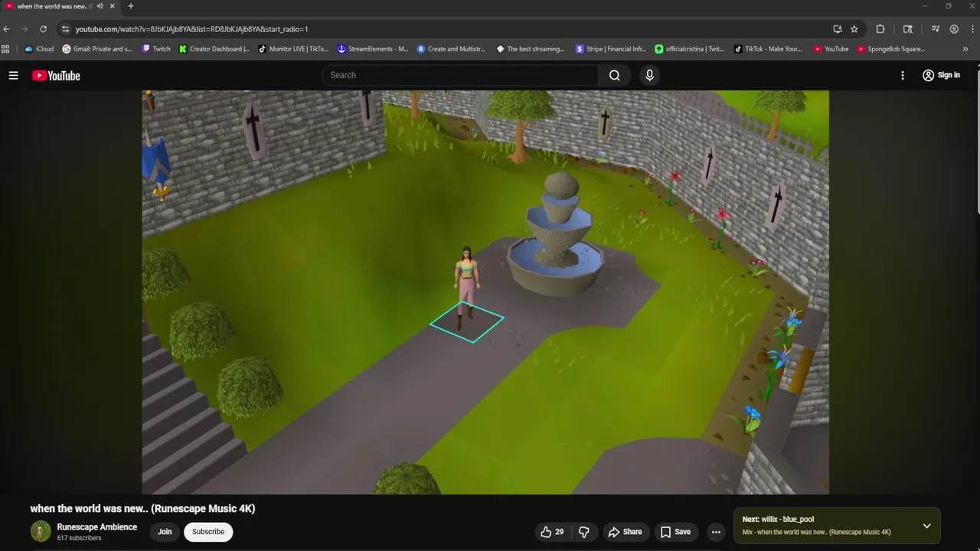Open the apps grid in bookmarks bar
980x551 pixels.
5,49
